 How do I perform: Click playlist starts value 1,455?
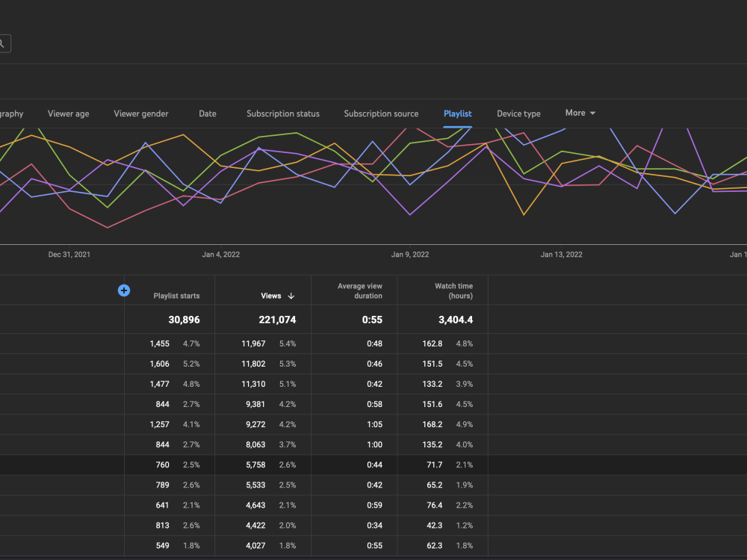tap(160, 343)
